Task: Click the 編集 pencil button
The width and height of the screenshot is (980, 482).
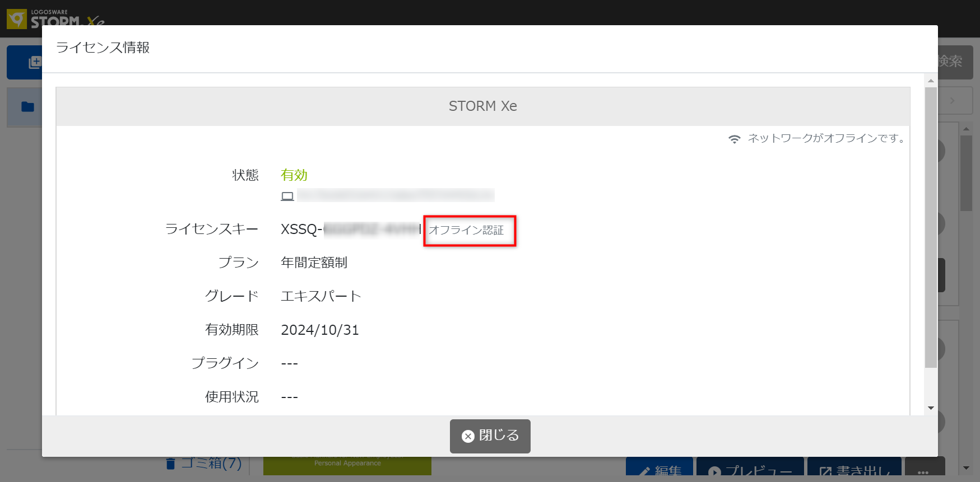Action: coord(659,469)
